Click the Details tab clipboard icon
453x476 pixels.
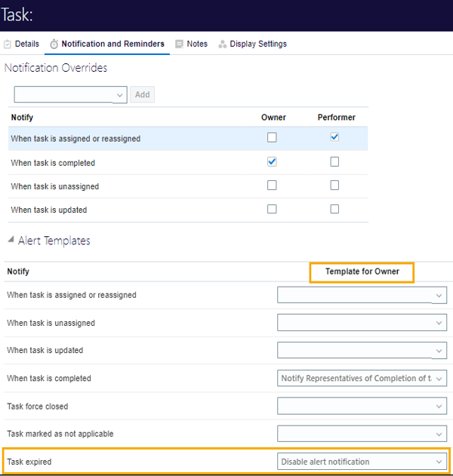coord(8,44)
